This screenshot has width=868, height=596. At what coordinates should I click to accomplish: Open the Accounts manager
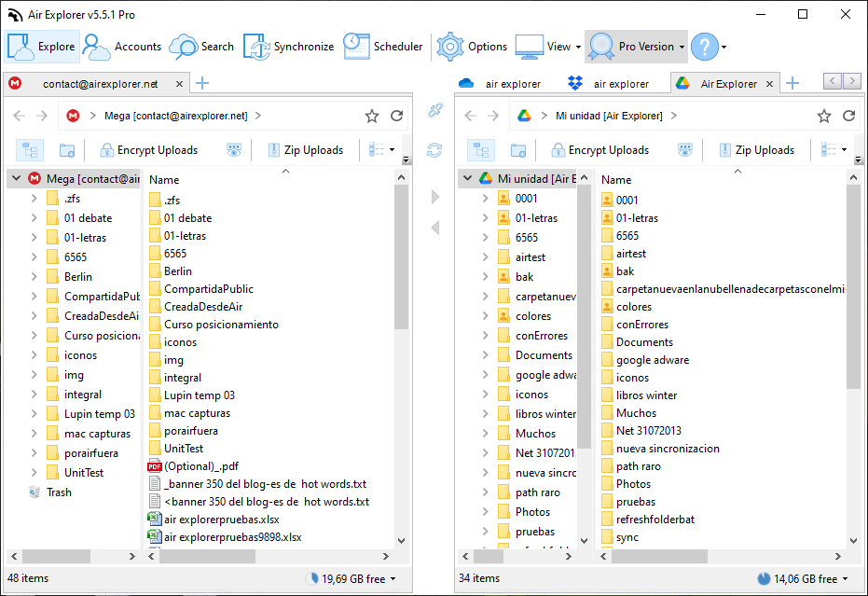point(122,47)
